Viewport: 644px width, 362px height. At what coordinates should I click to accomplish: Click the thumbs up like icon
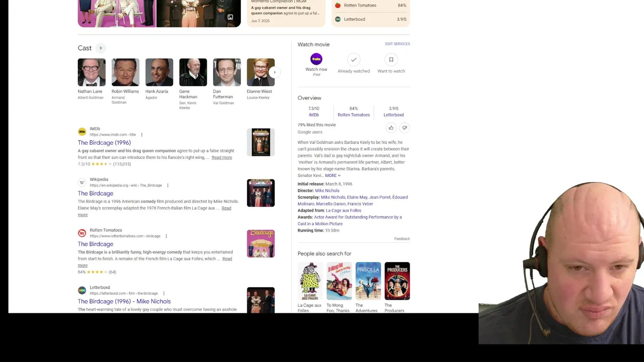(391, 128)
